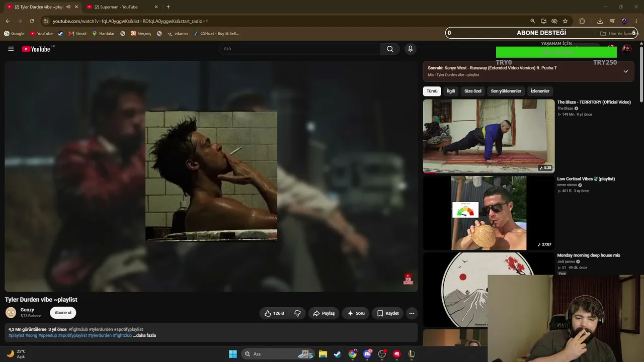This screenshot has width=644, height=362.
Task: Select the 'Son yüklenenler' filter chip
Action: pyautogui.click(x=506, y=91)
